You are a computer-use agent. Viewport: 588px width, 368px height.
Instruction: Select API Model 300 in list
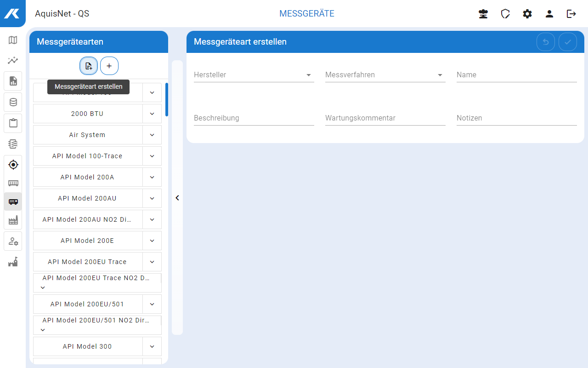[87, 346]
